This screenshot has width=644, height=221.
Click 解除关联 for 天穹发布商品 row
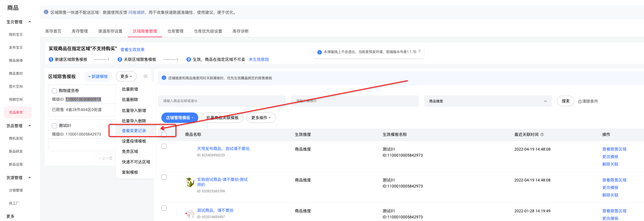(610, 164)
